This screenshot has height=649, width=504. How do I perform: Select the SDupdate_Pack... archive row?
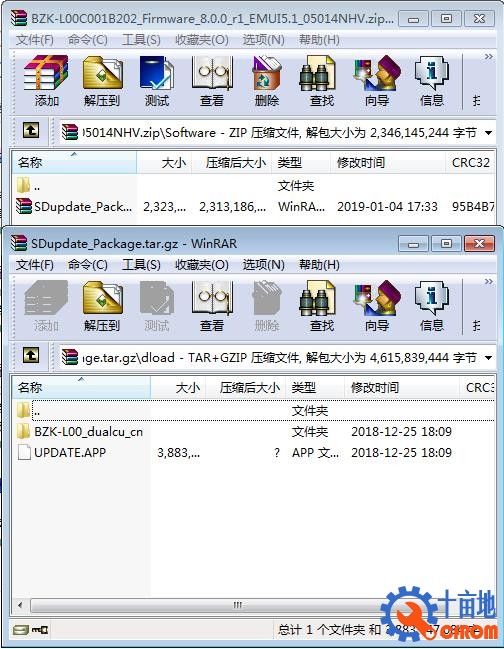[254, 206]
